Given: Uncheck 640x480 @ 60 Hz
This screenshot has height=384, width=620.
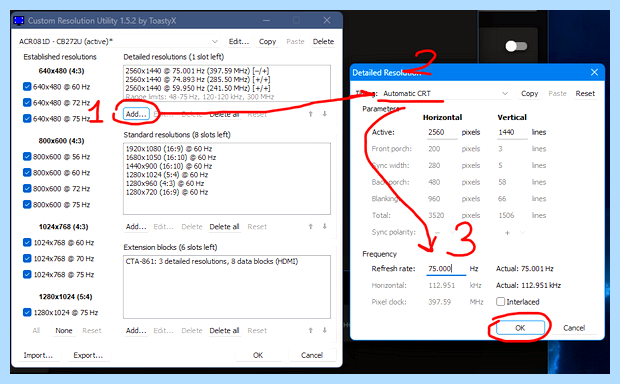Looking at the screenshot, I should click(27, 86).
